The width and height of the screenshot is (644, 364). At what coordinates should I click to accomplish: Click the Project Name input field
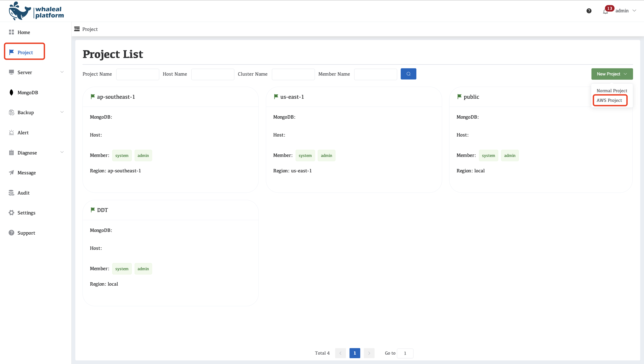pyautogui.click(x=138, y=74)
